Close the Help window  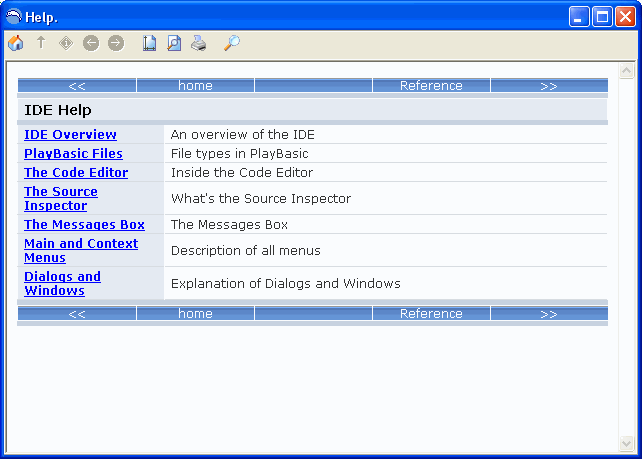[x=626, y=17]
